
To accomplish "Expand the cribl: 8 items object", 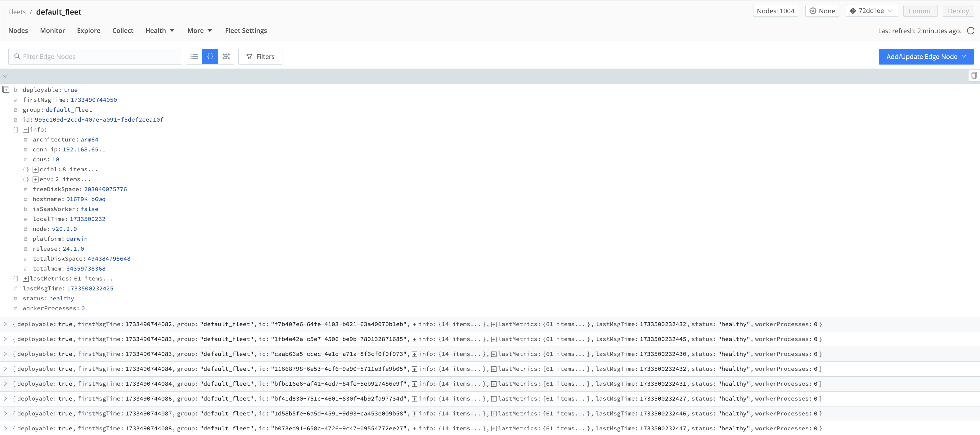I will click(35, 169).
